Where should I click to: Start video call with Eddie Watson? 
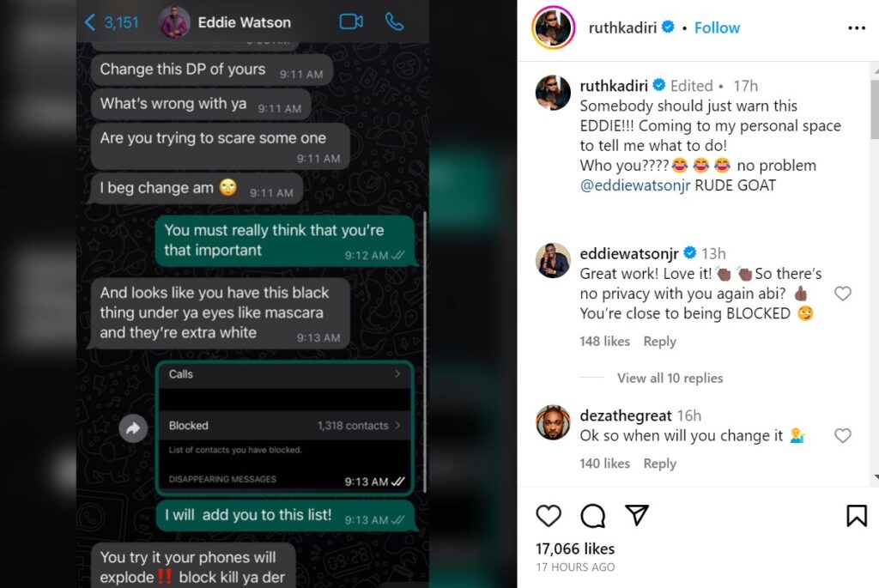351,21
